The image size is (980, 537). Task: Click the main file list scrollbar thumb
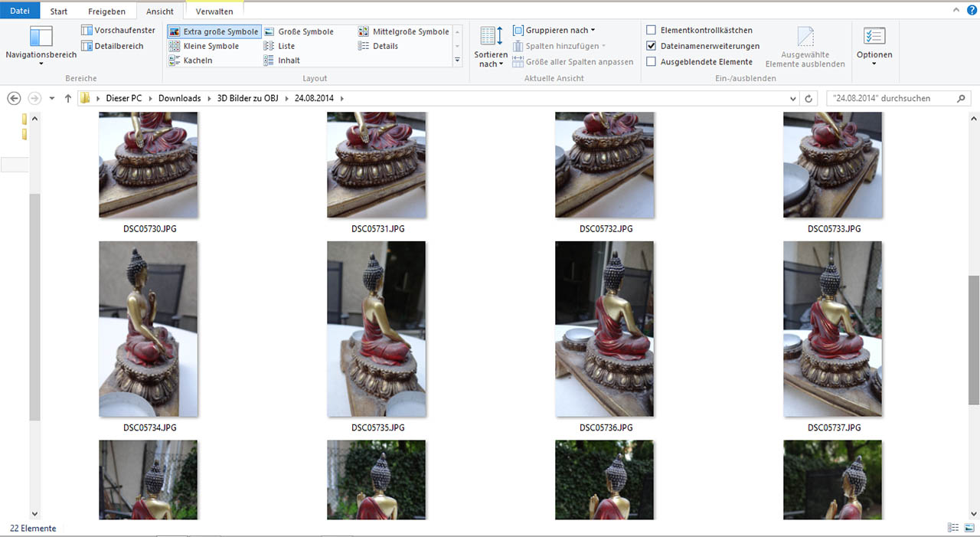(x=974, y=340)
